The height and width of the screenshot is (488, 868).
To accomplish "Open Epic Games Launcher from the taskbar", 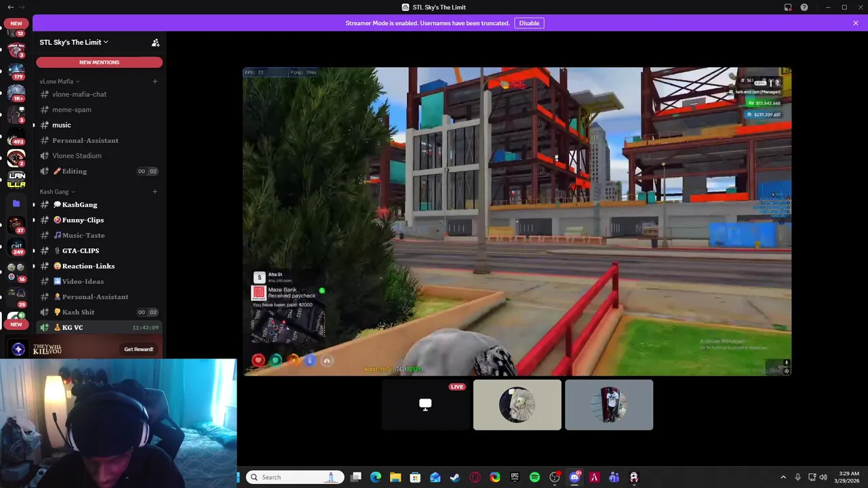I will 515,477.
